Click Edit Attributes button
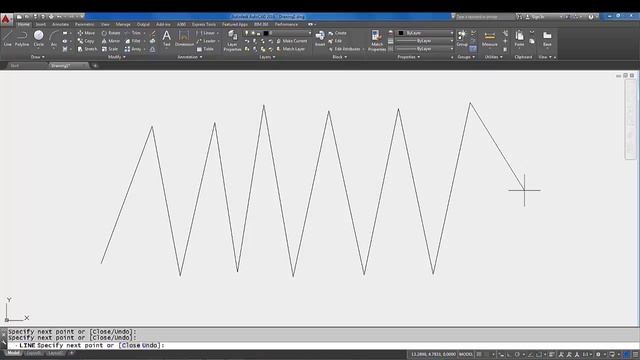Screen dimensions: 640x360 (345, 49)
